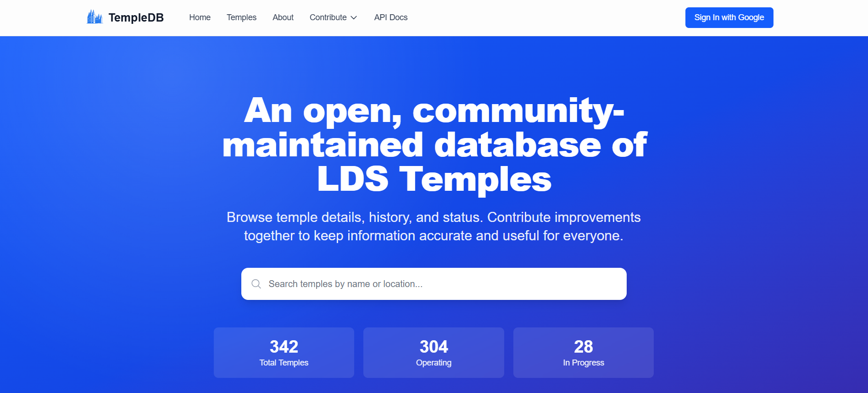The image size is (868, 393).
Task: Click the number 304 statistic
Action: click(434, 347)
